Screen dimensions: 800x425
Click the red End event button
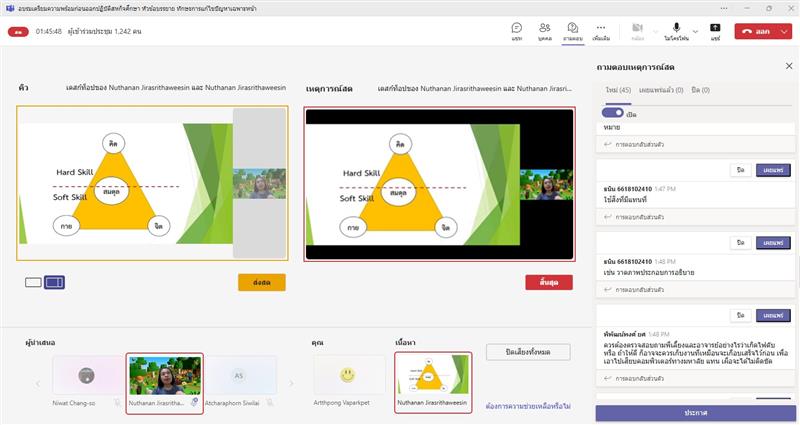[549, 283]
